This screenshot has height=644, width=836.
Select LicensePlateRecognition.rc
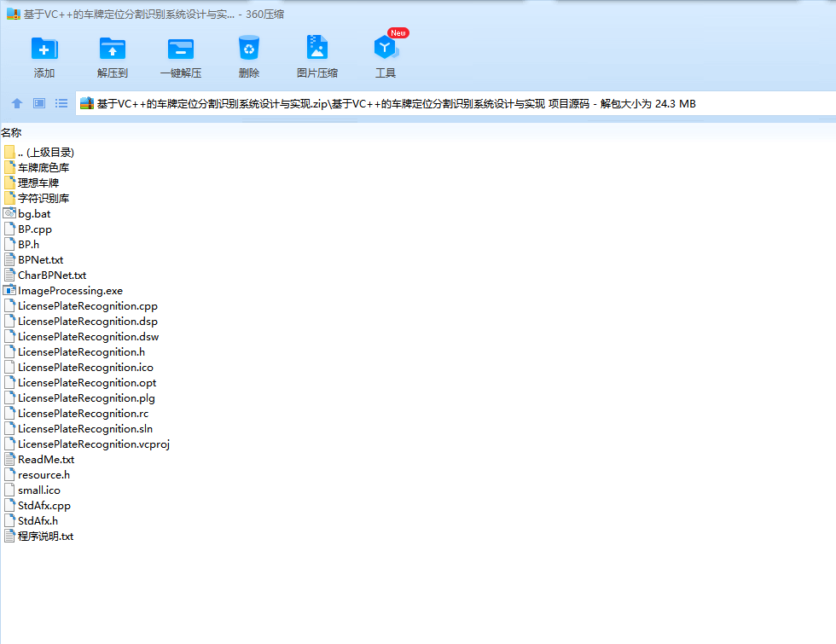click(76, 414)
